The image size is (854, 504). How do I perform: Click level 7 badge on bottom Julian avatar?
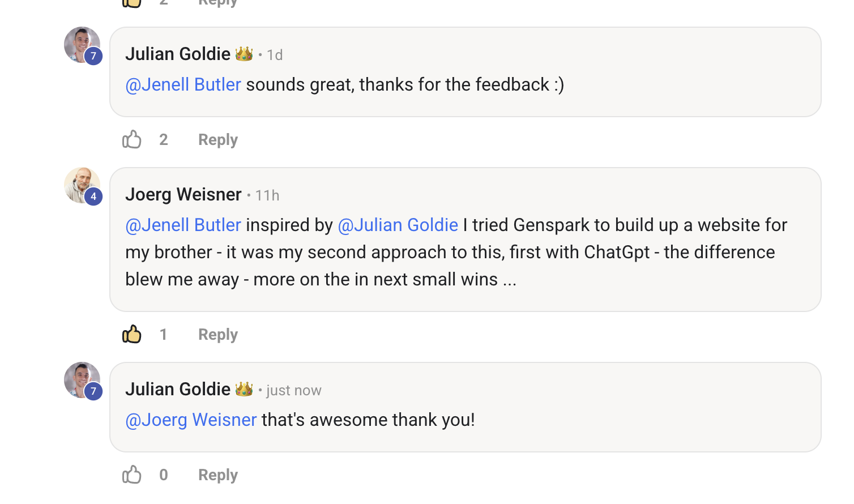pos(93,391)
